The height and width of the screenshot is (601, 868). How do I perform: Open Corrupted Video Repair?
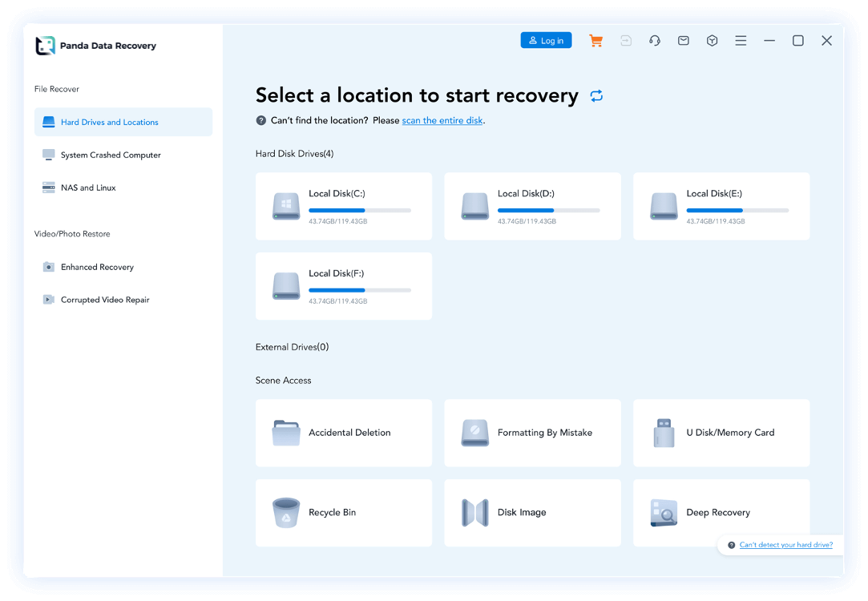coord(105,300)
